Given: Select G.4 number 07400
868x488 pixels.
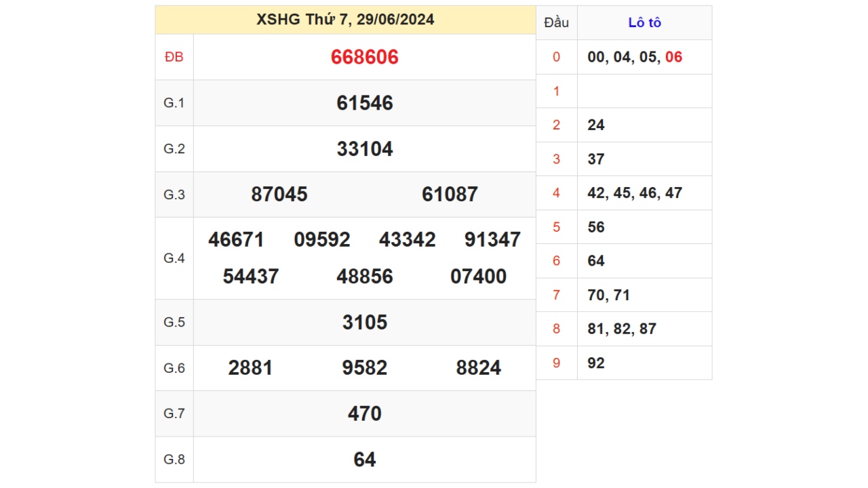Looking at the screenshot, I should coord(479,277).
